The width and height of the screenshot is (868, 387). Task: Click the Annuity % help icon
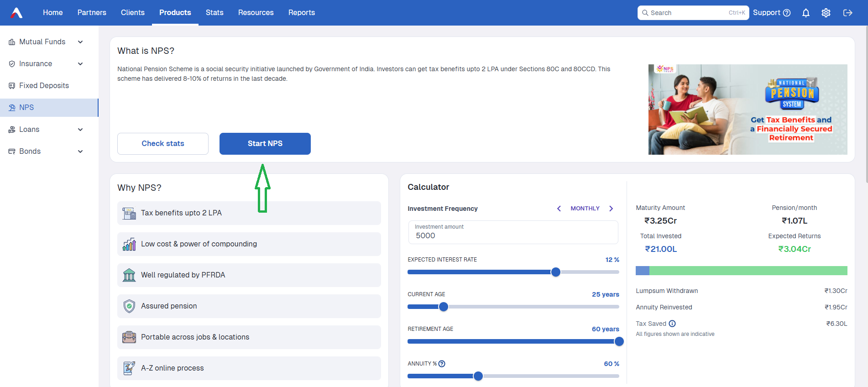[x=442, y=364]
